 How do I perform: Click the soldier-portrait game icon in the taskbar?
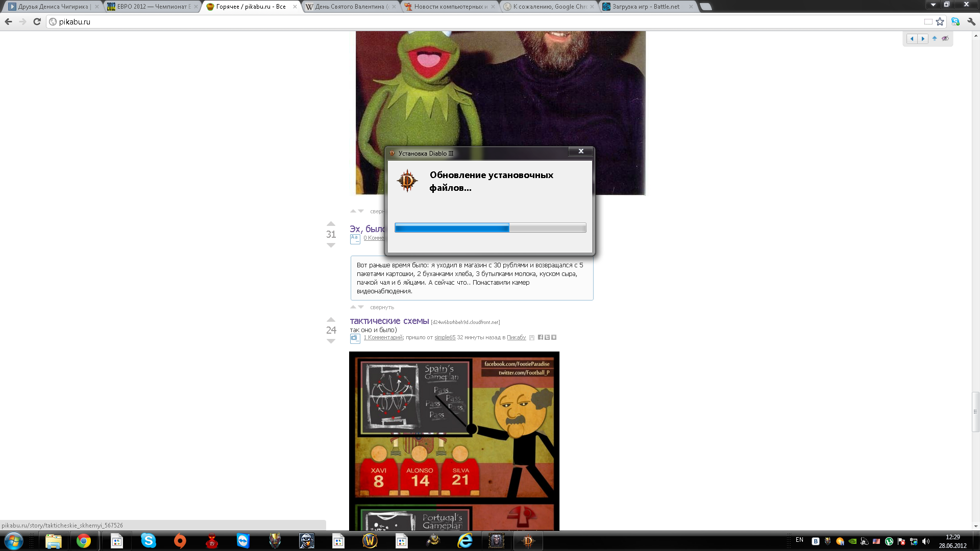307,541
